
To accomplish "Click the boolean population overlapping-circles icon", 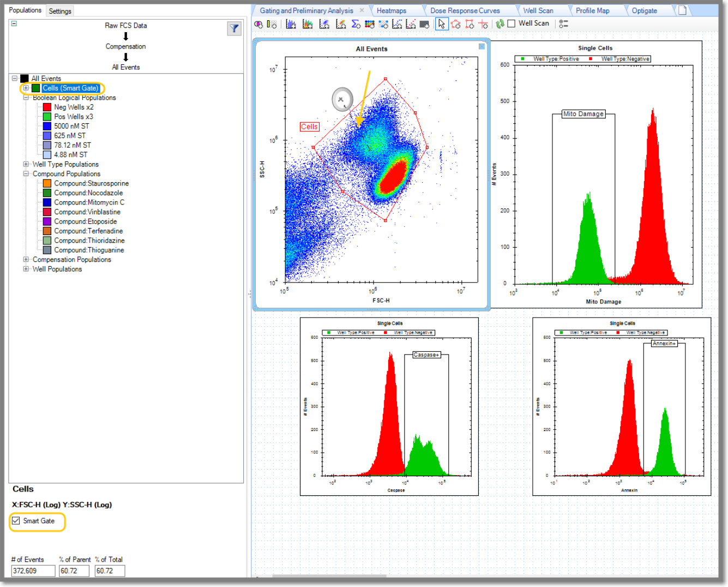I will 258,24.
